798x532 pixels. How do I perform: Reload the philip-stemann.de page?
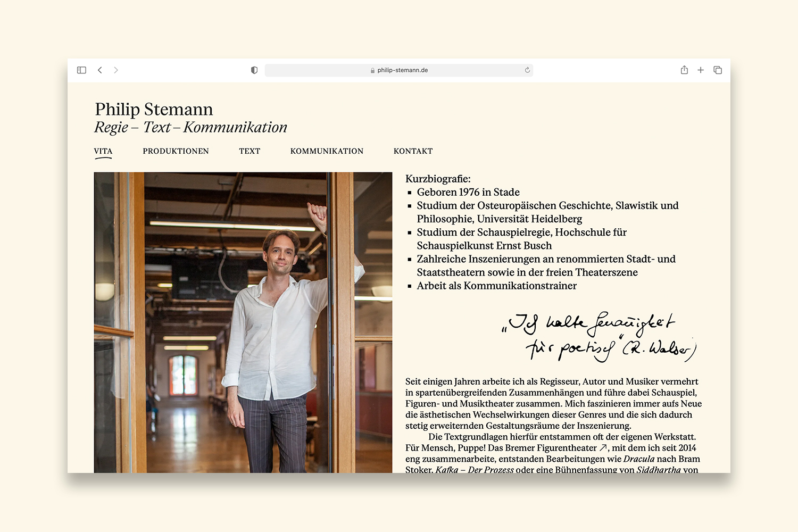527,70
